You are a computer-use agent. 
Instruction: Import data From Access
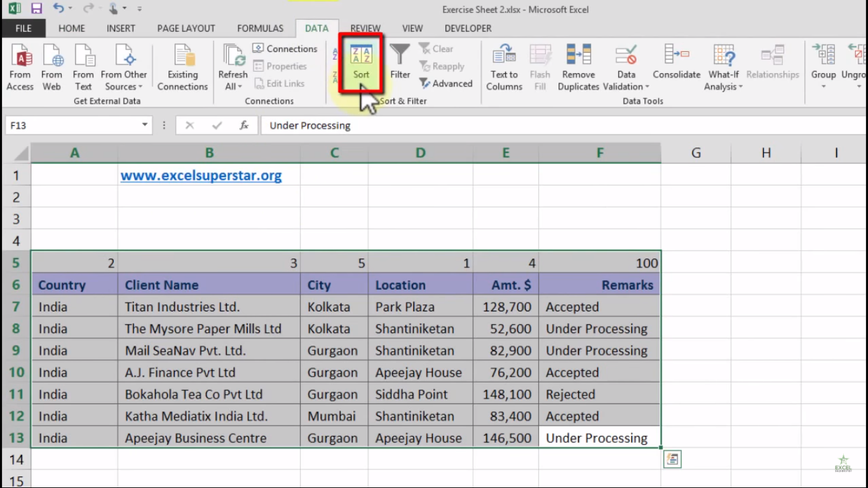20,67
